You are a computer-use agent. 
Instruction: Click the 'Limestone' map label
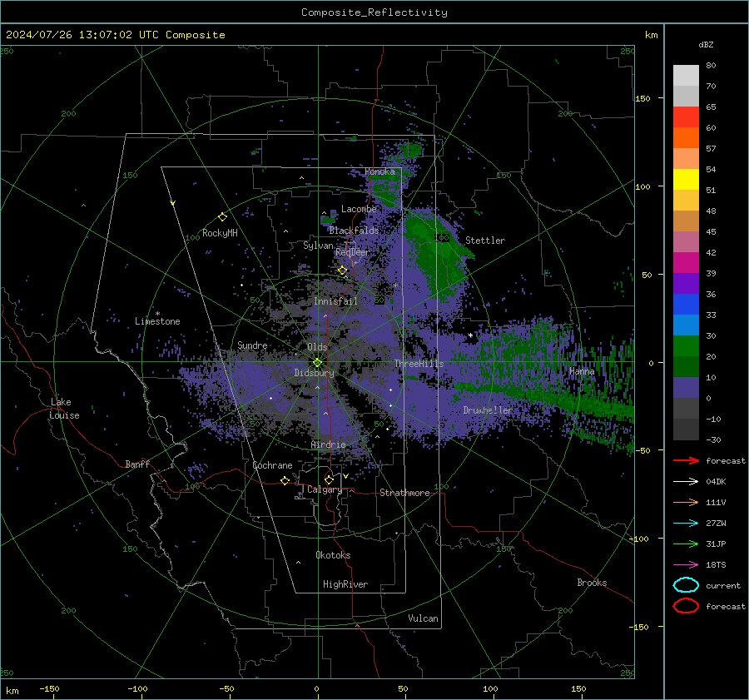pyautogui.click(x=157, y=321)
